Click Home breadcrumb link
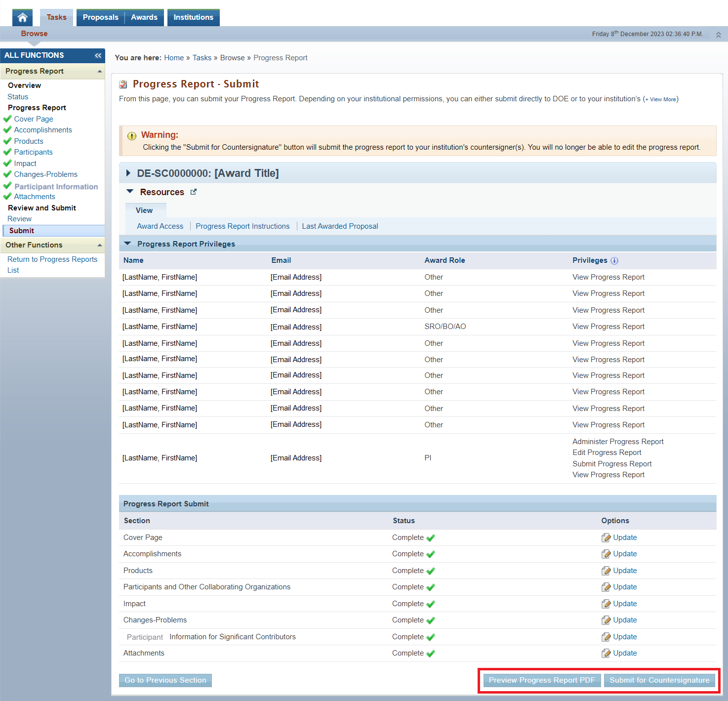This screenshot has height=701, width=728. (174, 58)
